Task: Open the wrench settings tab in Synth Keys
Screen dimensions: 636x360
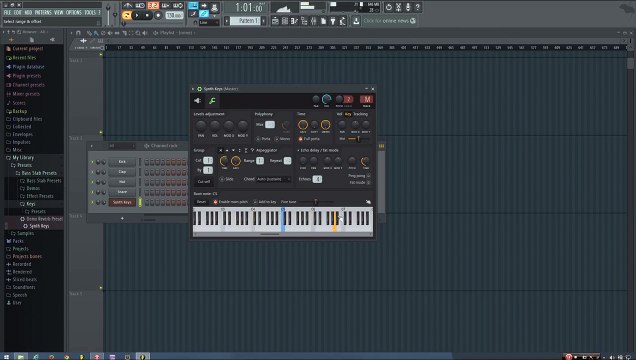Action: (x=212, y=101)
